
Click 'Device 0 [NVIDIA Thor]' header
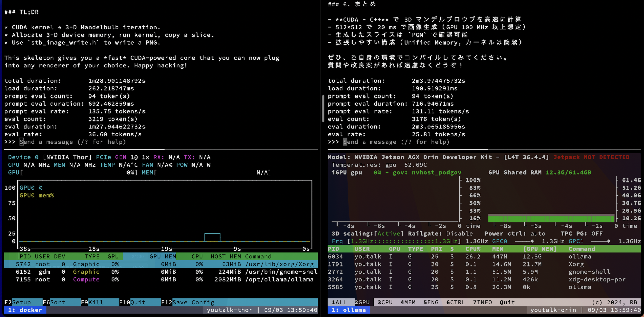click(50, 157)
